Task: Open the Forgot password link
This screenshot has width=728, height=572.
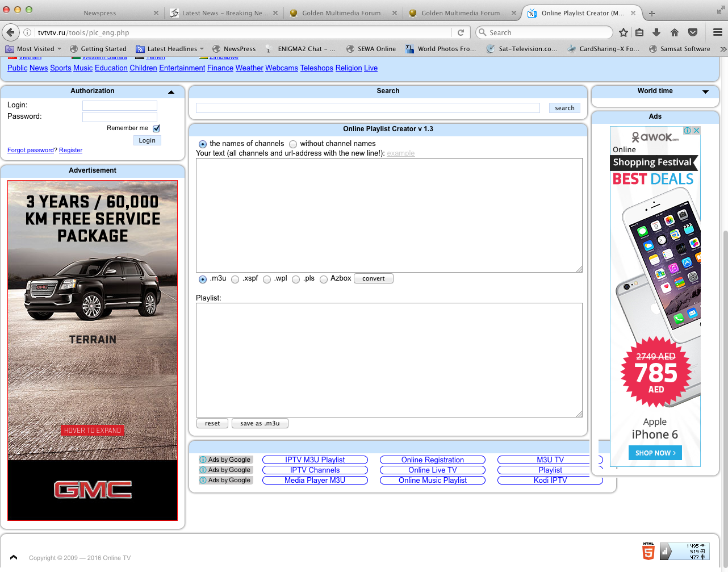Action: [x=31, y=150]
